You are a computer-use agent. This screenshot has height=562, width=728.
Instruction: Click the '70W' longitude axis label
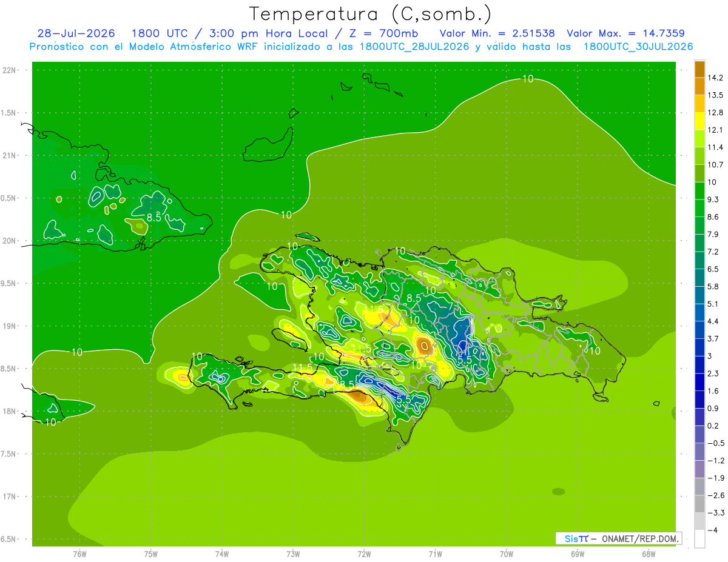(x=507, y=554)
